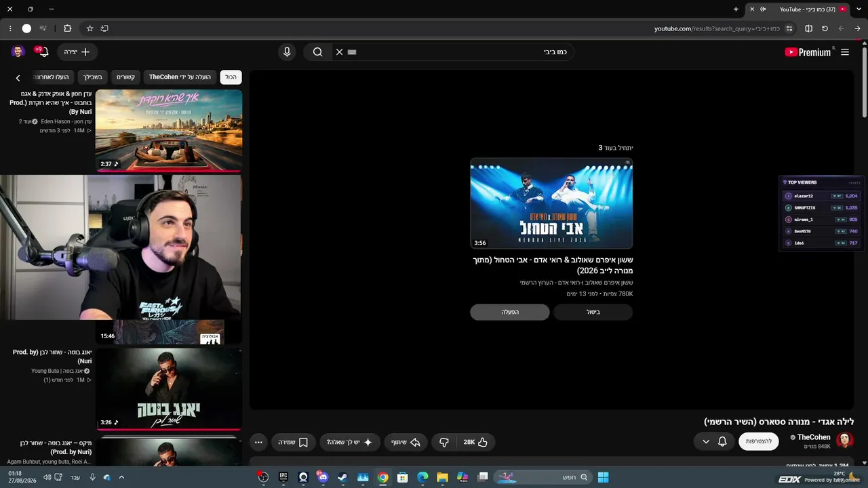The image size is (868, 488).
Task: Open 'יאנג בוטה - שחור לבן' video title
Action: click(52, 357)
